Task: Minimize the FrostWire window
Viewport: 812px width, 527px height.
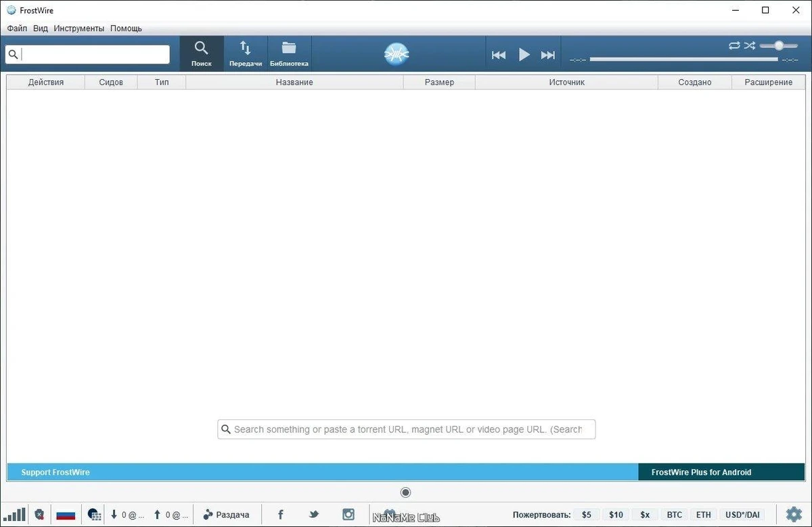Action: pos(736,10)
